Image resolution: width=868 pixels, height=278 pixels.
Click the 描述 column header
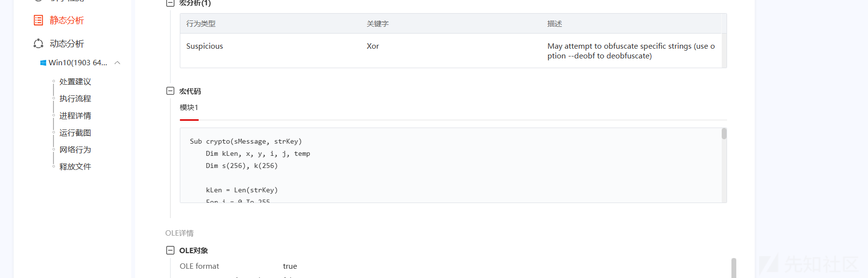click(555, 24)
